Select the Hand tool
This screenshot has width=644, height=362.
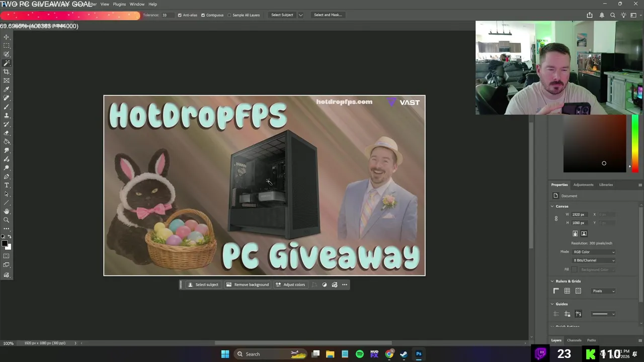(7, 212)
